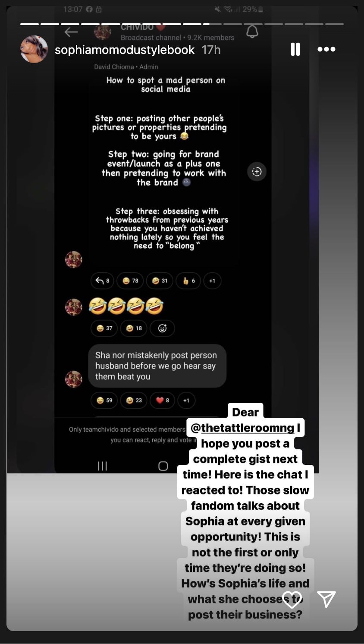The image size is (364, 644).
Task: Select the thumbs up reaction with 6
Action: [188, 281]
